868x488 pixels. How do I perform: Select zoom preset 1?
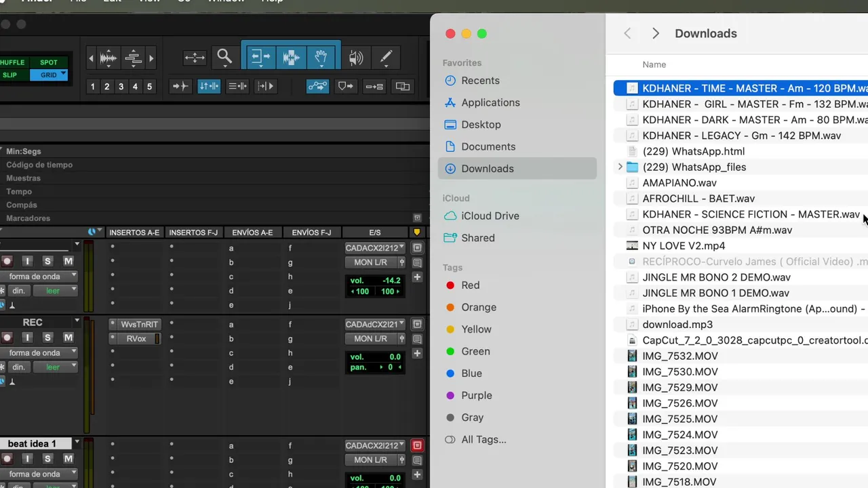[x=93, y=87]
